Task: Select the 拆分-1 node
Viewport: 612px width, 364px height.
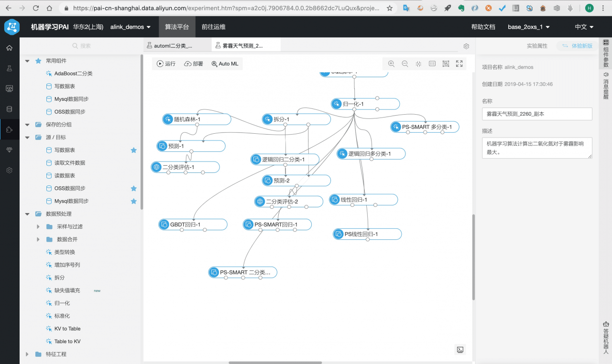Action: coord(296,119)
